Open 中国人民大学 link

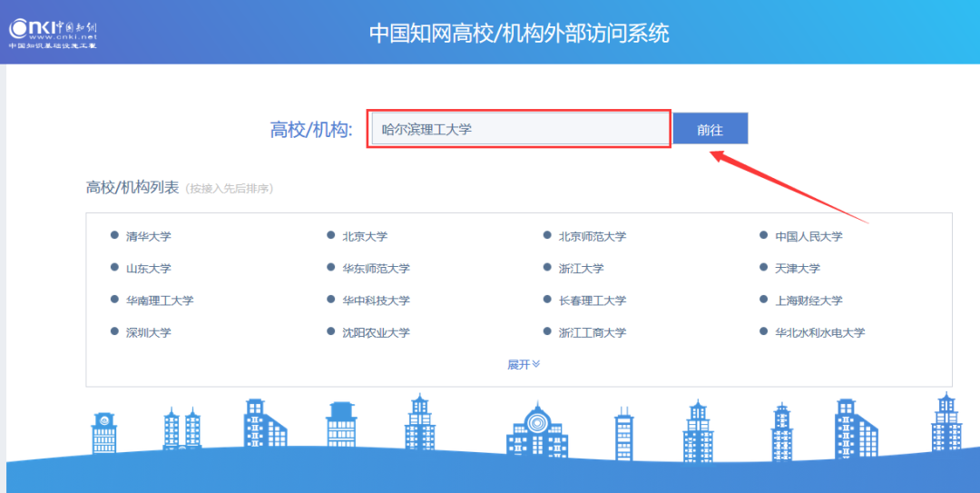tap(808, 237)
